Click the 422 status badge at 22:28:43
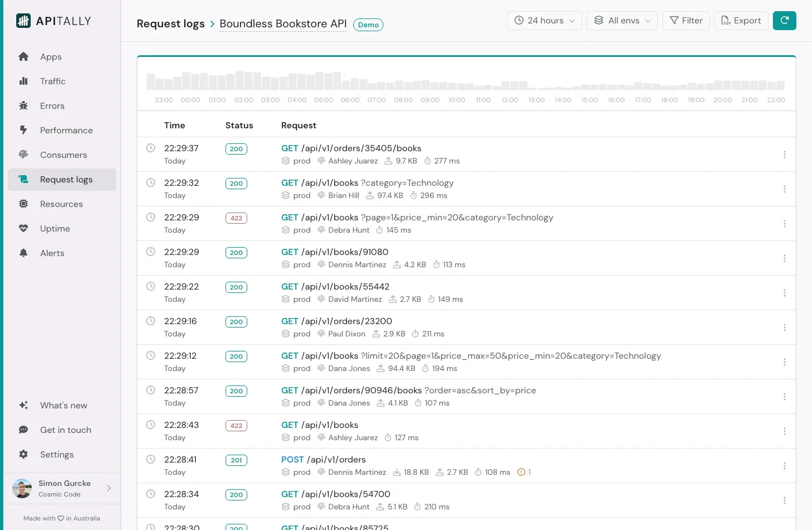This screenshot has height=530, width=812. (236, 426)
